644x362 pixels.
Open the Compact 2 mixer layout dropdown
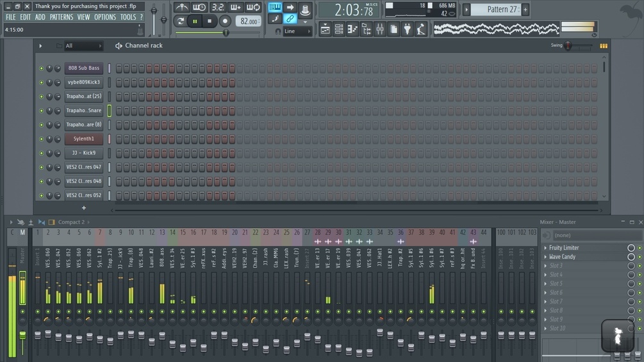(74, 222)
